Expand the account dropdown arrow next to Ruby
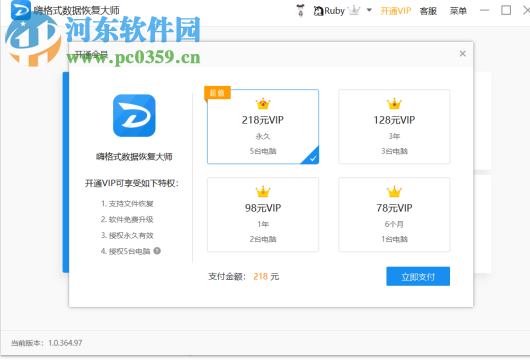The height and width of the screenshot is (362, 530). [369, 10]
